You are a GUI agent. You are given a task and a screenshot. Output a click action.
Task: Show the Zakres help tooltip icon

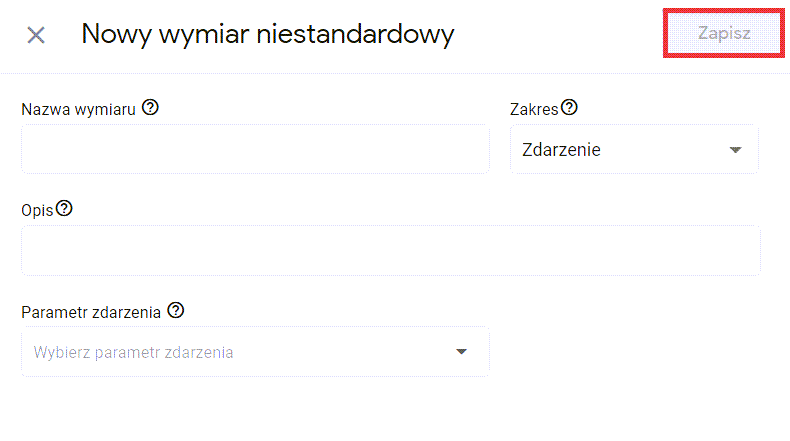pos(570,108)
